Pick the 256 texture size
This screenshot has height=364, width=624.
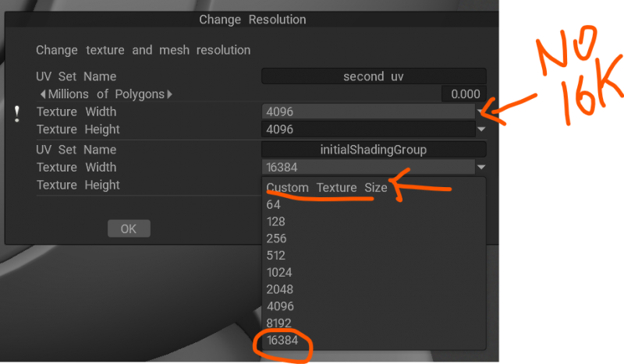(276, 239)
